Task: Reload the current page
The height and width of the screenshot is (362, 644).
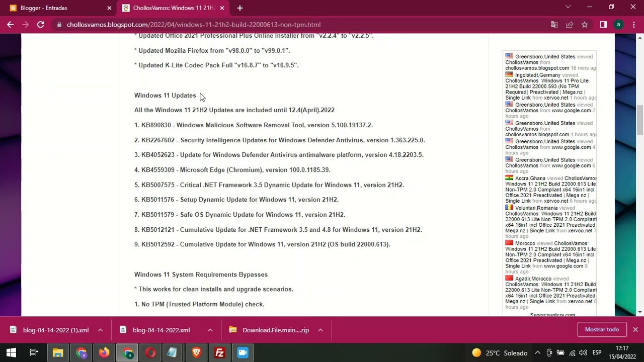Action: pyautogui.click(x=41, y=24)
